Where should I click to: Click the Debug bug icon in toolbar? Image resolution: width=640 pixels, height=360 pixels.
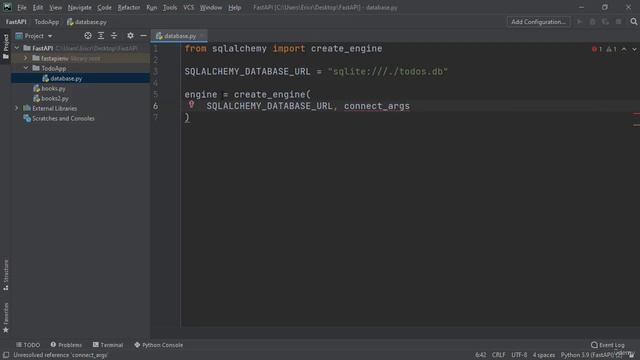point(592,22)
